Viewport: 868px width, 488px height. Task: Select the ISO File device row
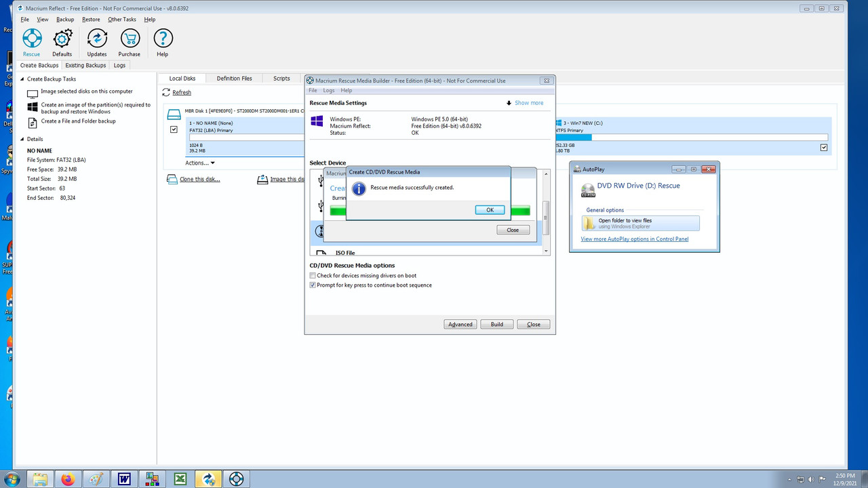[426, 253]
